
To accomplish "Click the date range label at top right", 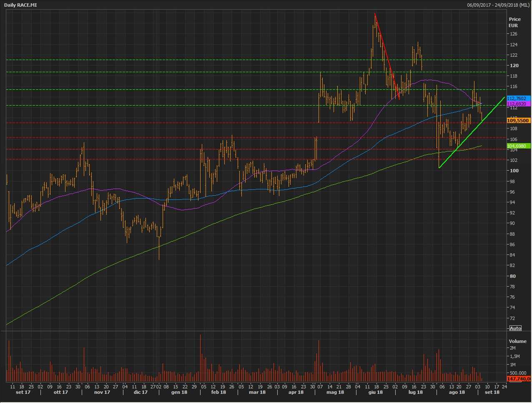I will [498, 5].
